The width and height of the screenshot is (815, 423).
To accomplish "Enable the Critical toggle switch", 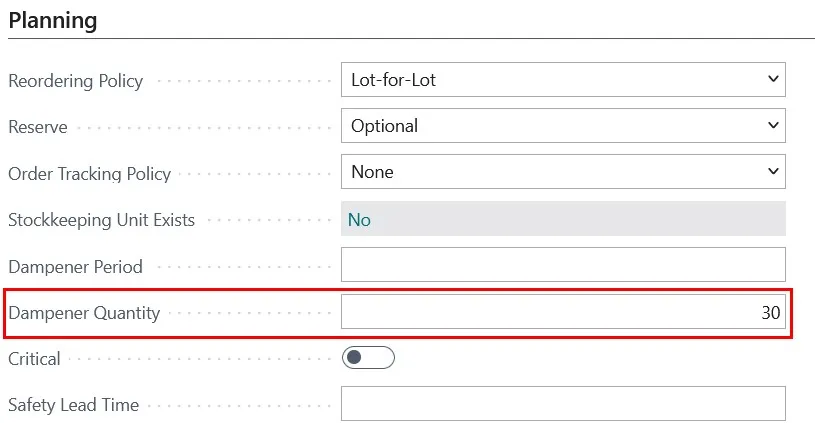I will tap(368, 358).
